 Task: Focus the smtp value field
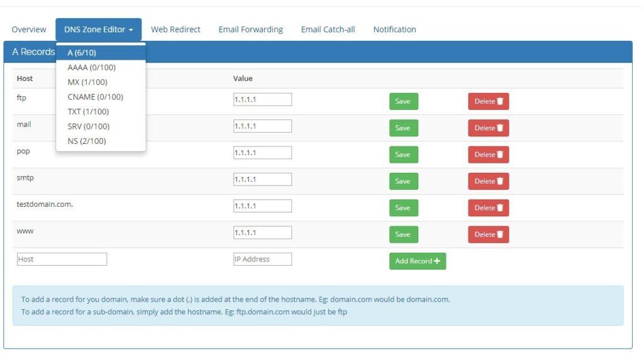point(262,179)
